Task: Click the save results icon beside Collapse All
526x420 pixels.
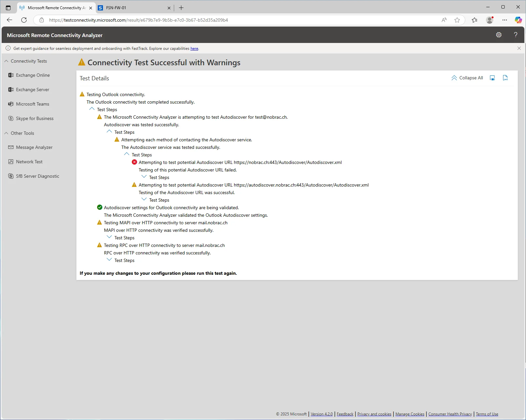Action: point(492,78)
